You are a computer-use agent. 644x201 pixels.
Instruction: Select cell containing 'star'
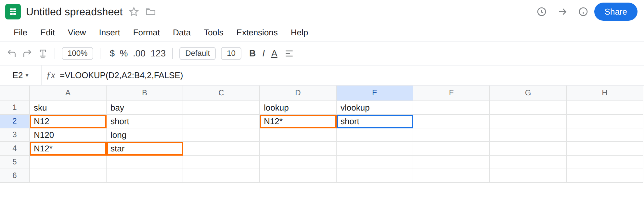tap(145, 148)
